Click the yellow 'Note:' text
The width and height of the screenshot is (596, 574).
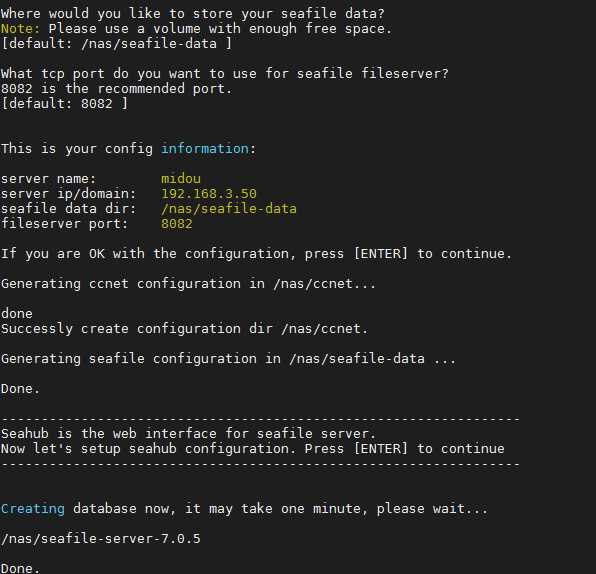[x=20, y=29]
